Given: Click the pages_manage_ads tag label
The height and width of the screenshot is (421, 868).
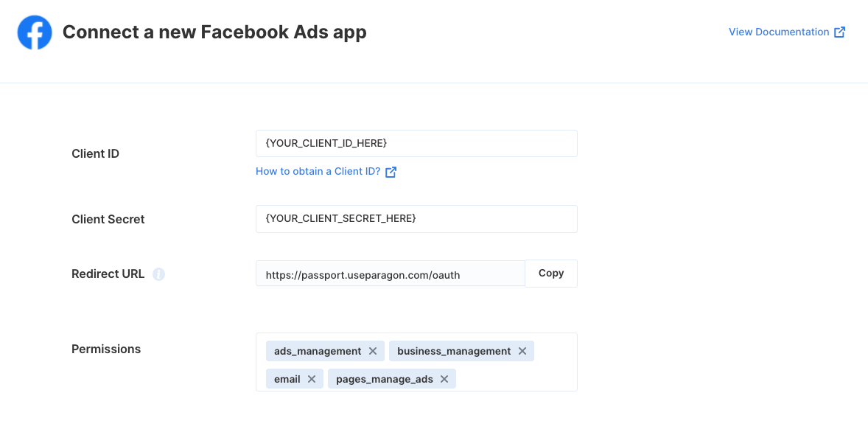Looking at the screenshot, I should (x=385, y=380).
